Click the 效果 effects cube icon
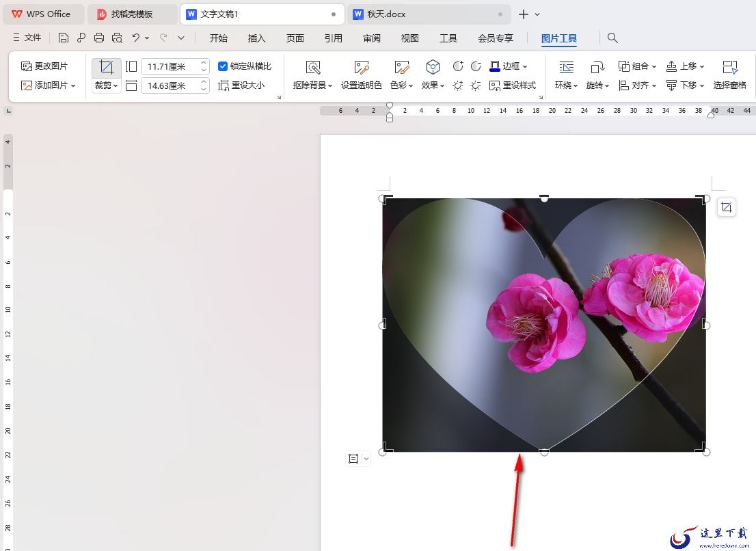This screenshot has width=756, height=551. click(x=433, y=67)
